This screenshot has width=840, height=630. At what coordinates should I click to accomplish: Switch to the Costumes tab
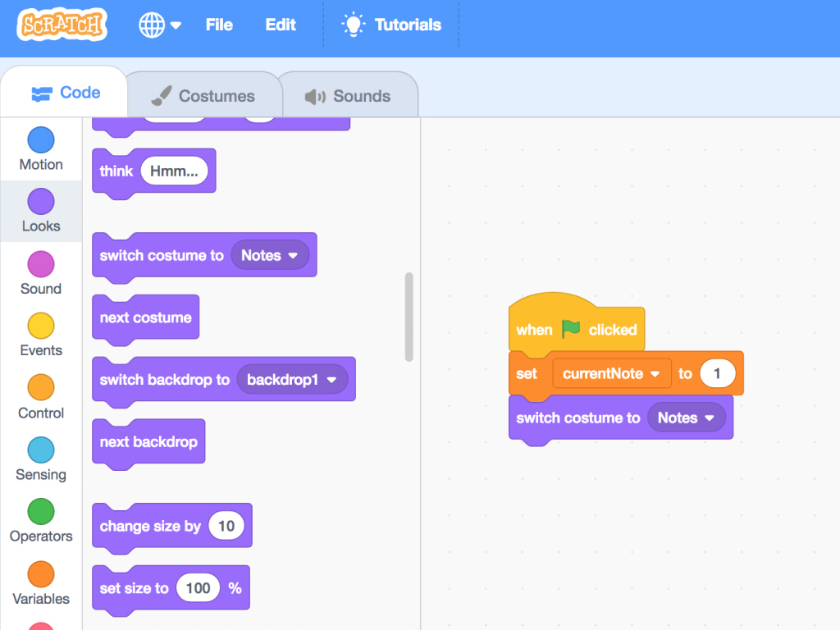coord(203,95)
